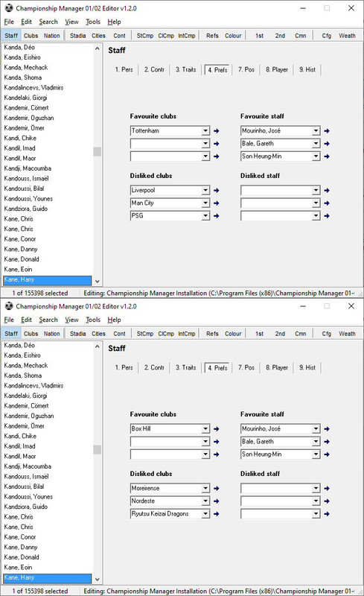
Task: Click arrow next to PSG in top window
Action: coord(216,216)
